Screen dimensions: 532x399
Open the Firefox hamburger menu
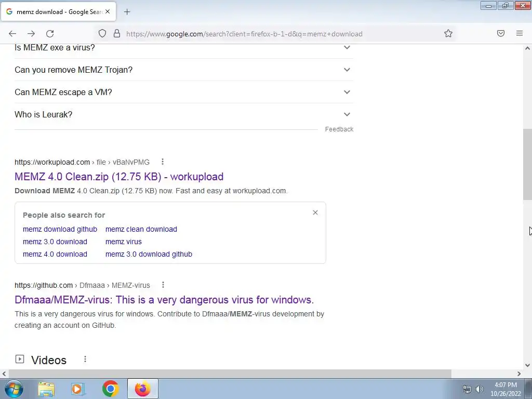(x=520, y=33)
